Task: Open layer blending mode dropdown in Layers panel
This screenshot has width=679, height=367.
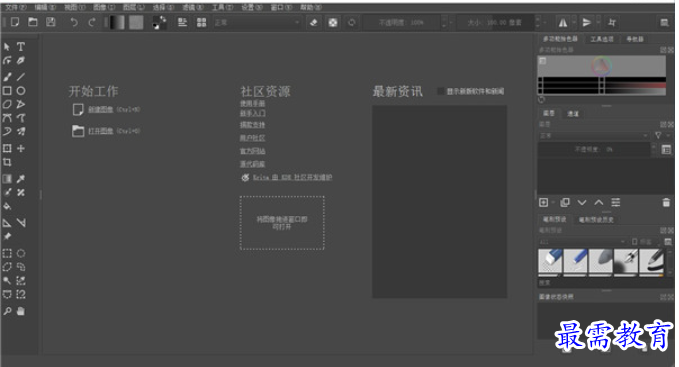Action: 594,136
